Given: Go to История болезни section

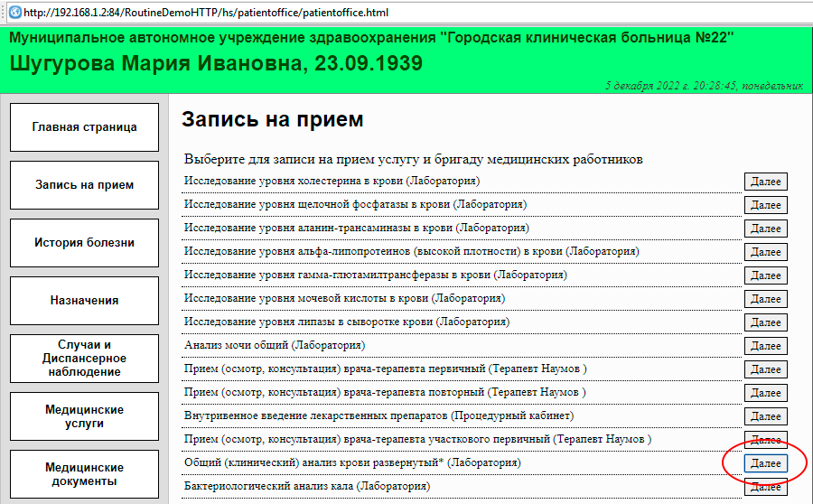Looking at the screenshot, I should pos(84,243).
